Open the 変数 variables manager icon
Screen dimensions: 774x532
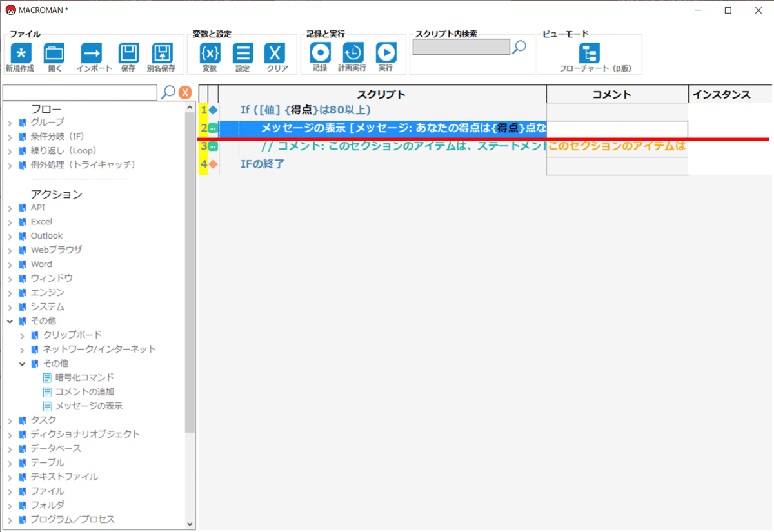pos(210,53)
